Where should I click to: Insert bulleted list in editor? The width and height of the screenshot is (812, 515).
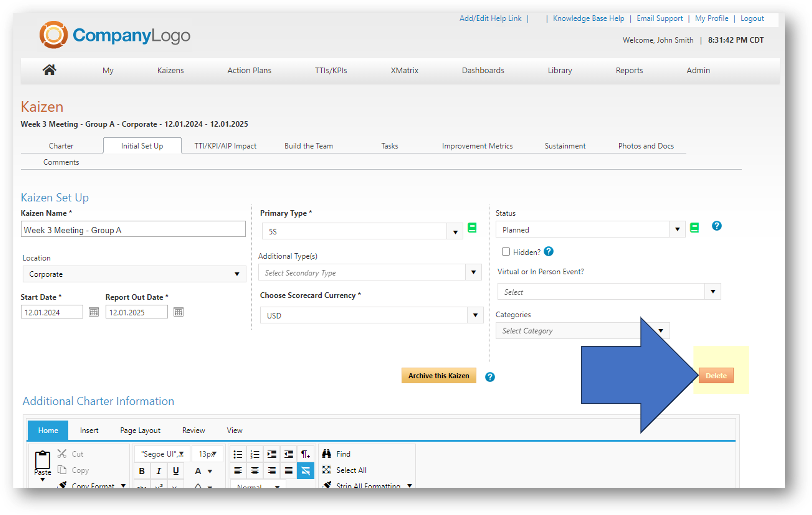(238, 454)
